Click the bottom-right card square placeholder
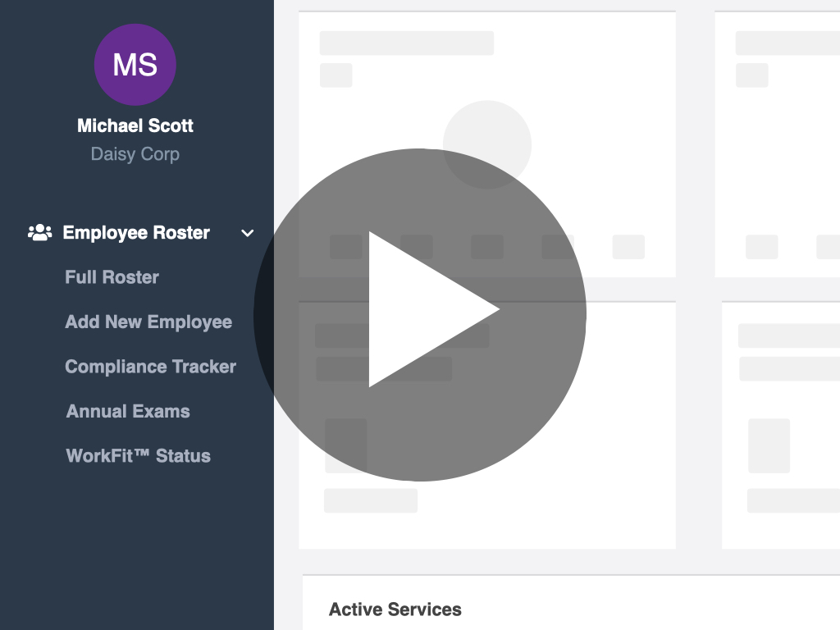This screenshot has height=630, width=840. coord(769,445)
